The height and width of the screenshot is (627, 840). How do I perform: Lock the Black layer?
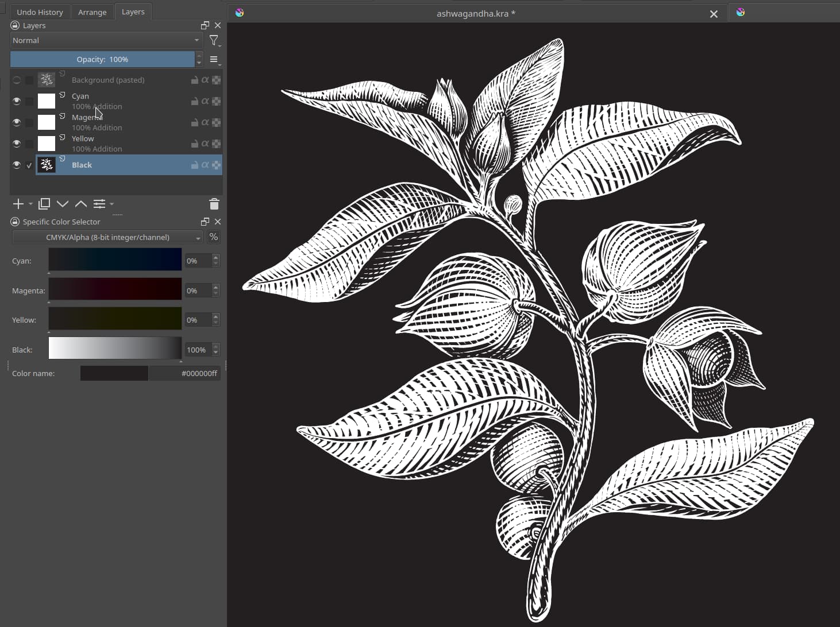click(x=195, y=165)
